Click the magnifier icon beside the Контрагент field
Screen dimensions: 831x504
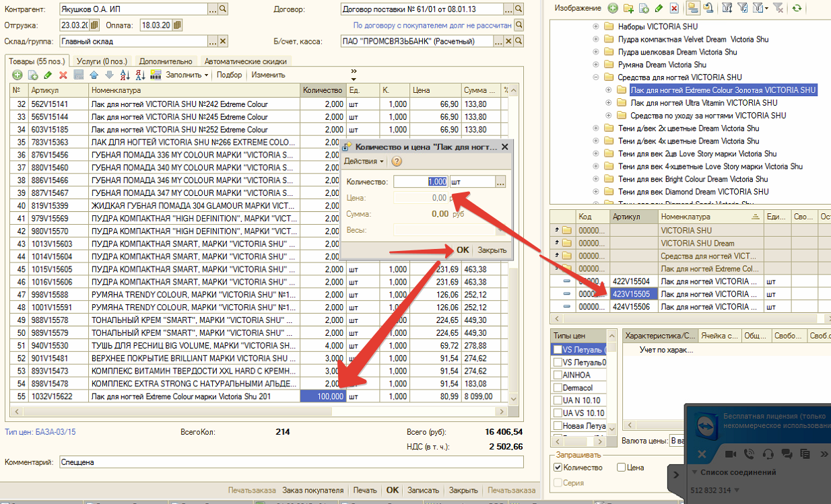coord(223,9)
